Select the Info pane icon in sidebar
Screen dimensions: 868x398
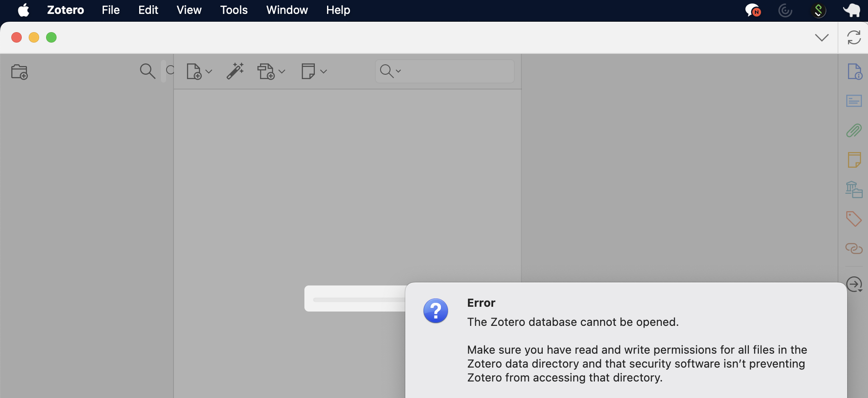coord(855,72)
